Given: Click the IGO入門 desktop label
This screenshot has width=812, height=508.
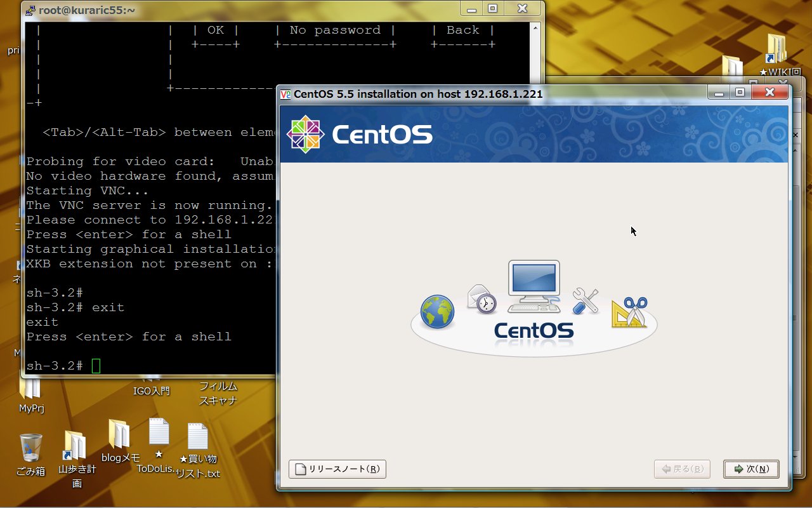Looking at the screenshot, I should (x=152, y=391).
